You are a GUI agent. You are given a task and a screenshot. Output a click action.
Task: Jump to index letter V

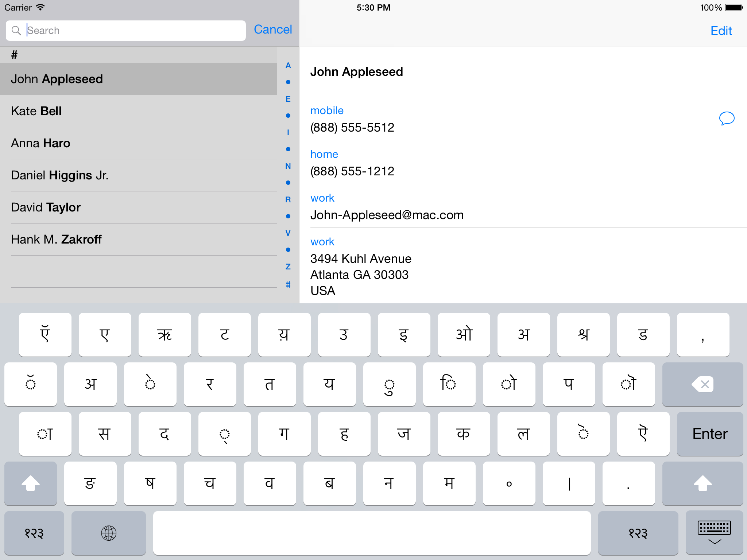(288, 233)
